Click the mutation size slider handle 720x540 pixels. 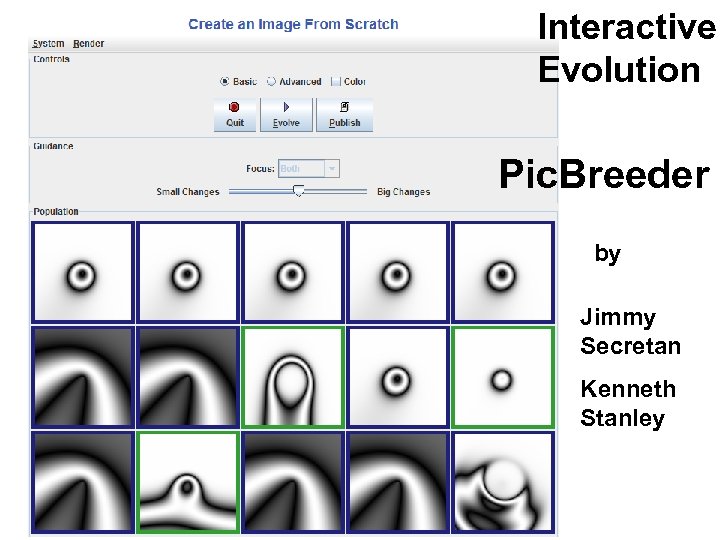pyautogui.click(x=298, y=191)
